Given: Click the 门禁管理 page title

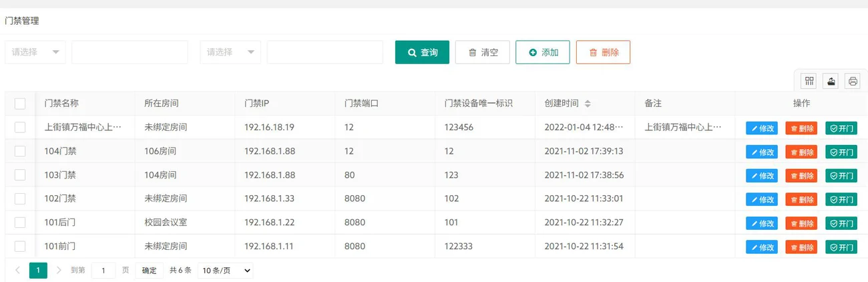Looking at the screenshot, I should click(22, 21).
